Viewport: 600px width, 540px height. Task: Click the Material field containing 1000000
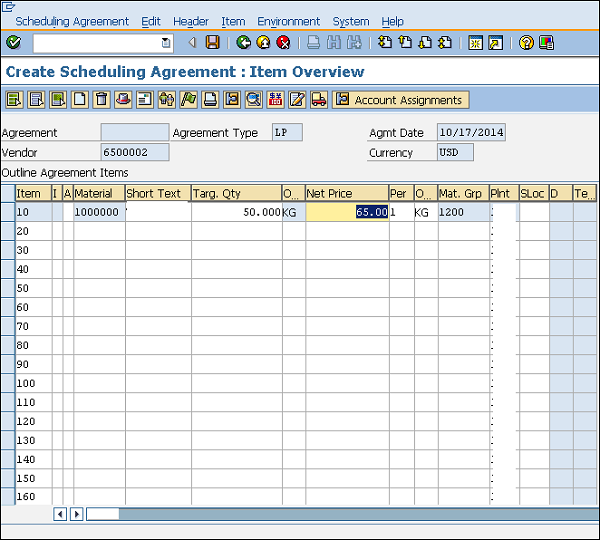tap(98, 212)
